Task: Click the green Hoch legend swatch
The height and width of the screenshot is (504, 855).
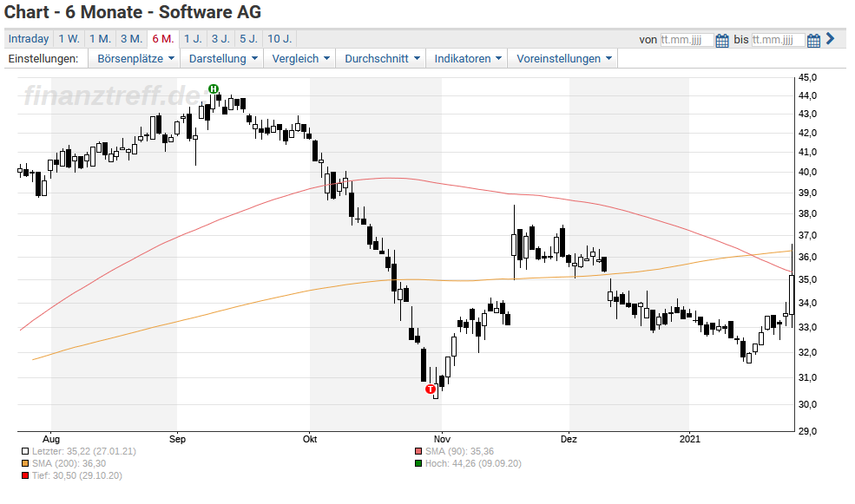Action: click(x=418, y=464)
